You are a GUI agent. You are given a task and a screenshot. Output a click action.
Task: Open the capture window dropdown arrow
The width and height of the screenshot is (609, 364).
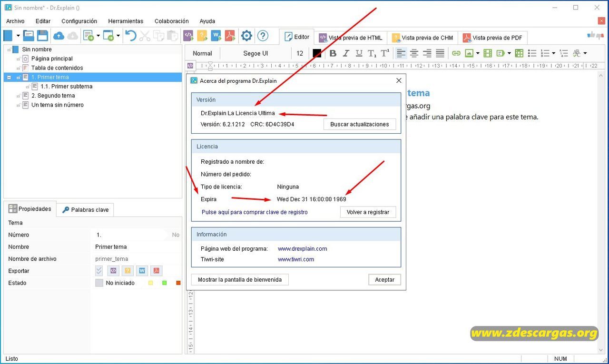118,36
